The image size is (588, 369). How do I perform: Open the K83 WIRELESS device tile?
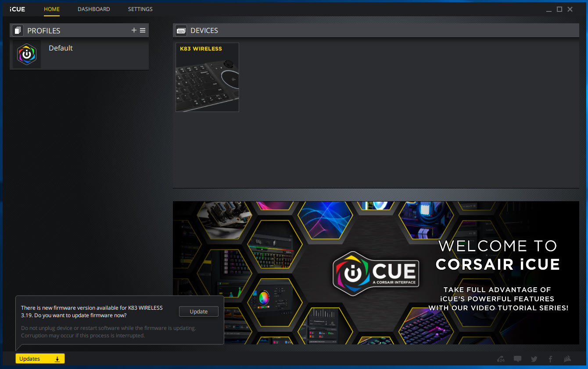[x=207, y=77]
